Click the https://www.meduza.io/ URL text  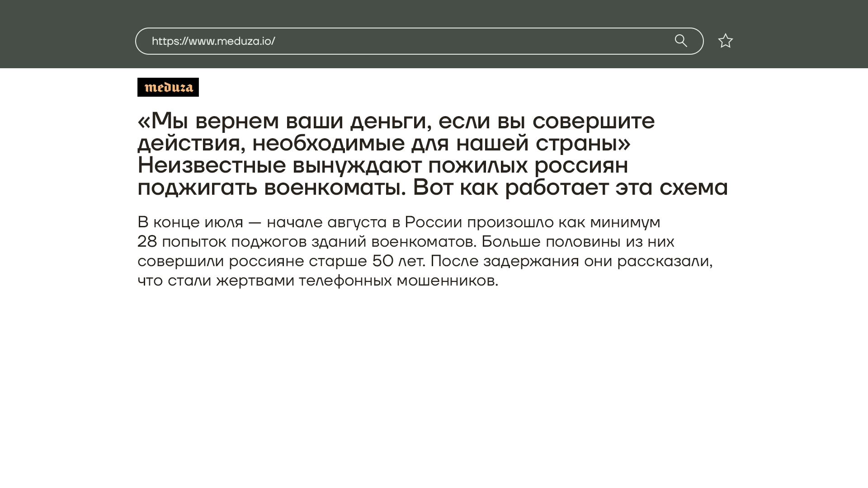point(213,41)
